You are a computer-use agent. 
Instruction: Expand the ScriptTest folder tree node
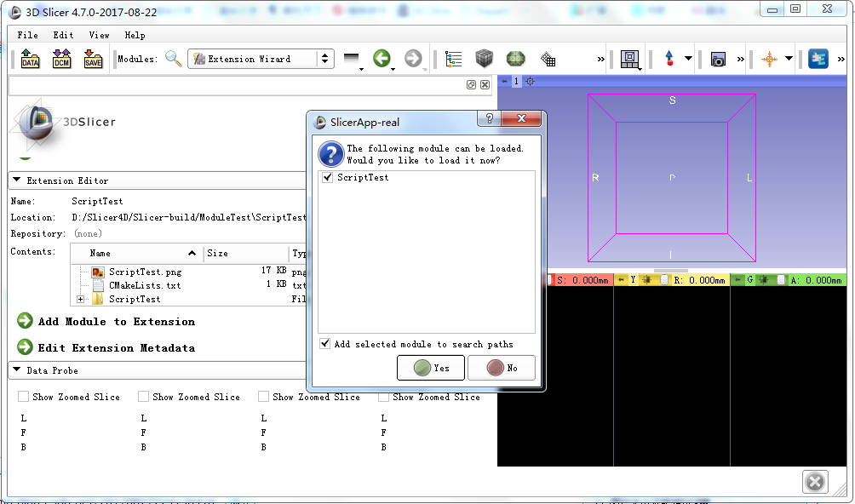81,299
